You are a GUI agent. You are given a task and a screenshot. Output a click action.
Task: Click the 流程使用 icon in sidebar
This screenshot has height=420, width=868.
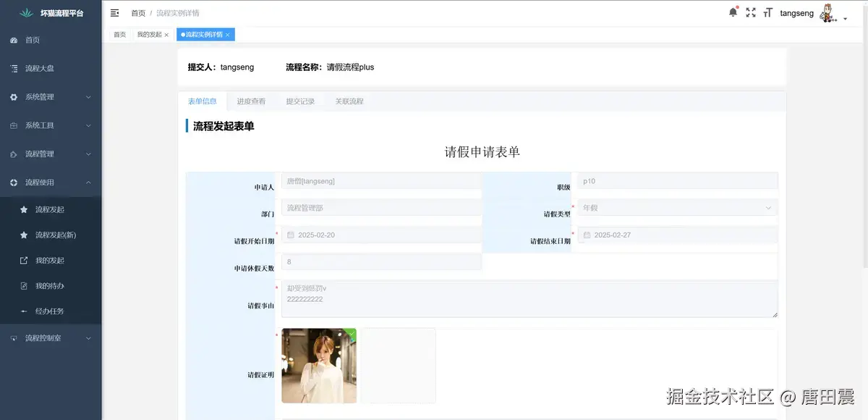click(x=14, y=182)
